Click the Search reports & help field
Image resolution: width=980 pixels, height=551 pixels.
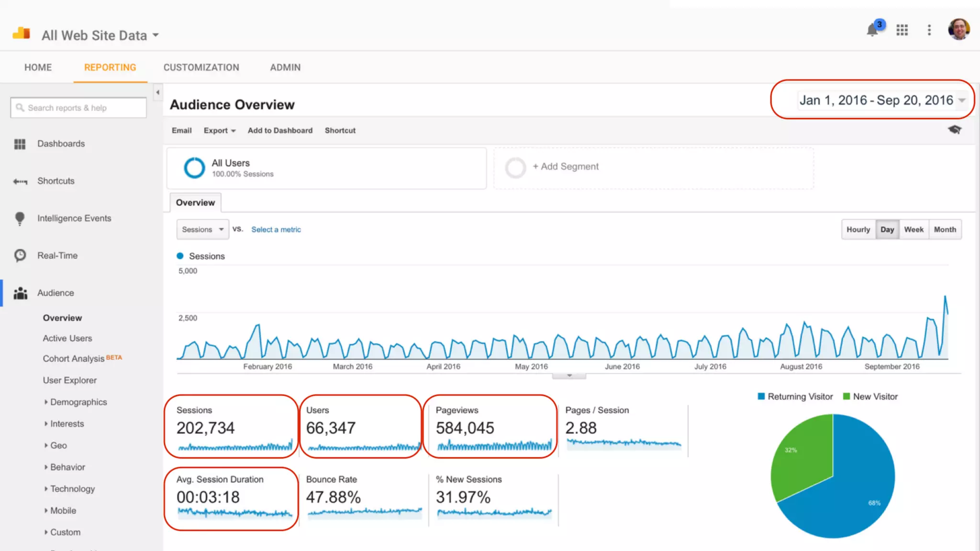pyautogui.click(x=79, y=108)
